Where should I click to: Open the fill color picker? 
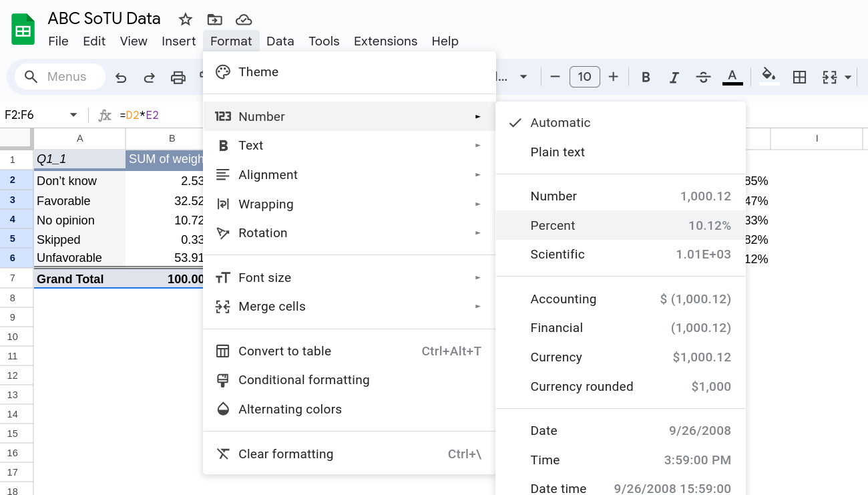[769, 75]
